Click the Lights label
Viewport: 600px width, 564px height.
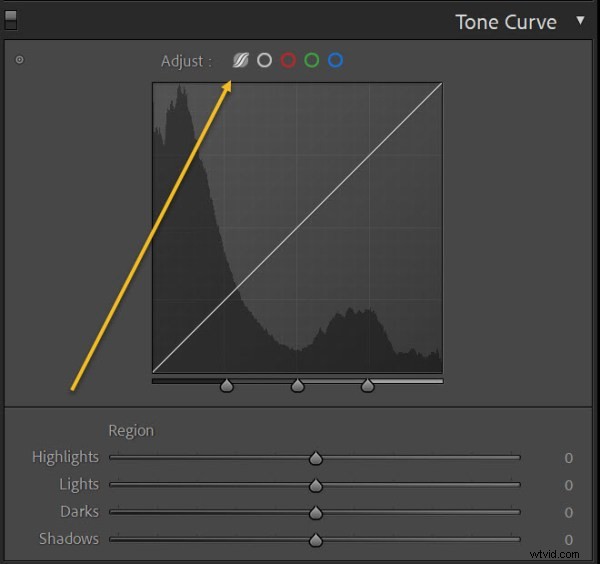tap(79, 485)
